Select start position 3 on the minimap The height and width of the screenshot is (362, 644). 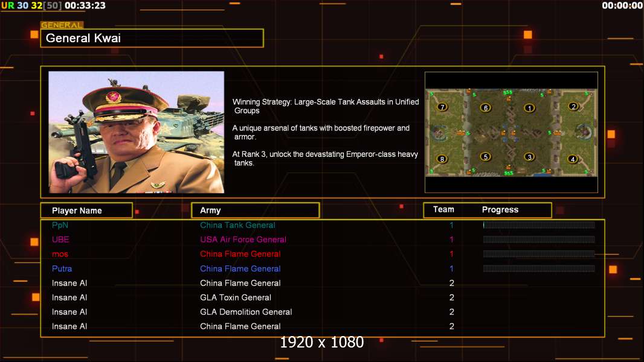529,157
